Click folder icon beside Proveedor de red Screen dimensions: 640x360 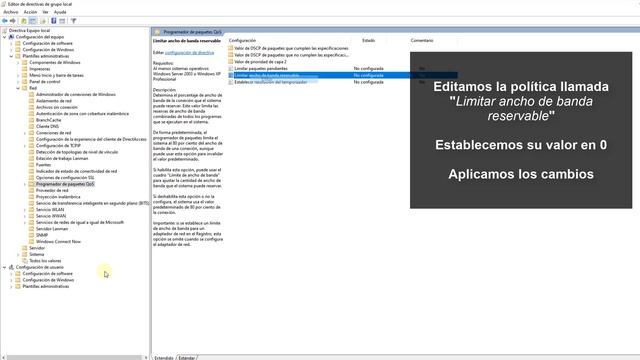pyautogui.click(x=31, y=190)
